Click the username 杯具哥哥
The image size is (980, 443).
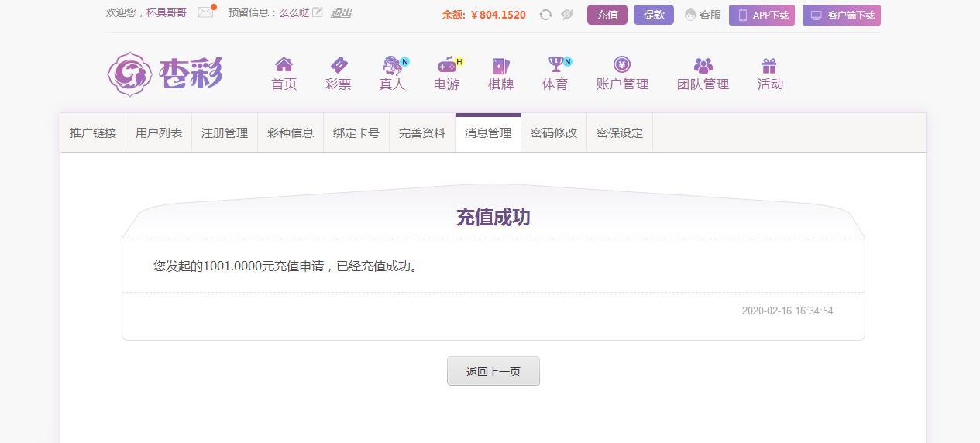(x=167, y=12)
